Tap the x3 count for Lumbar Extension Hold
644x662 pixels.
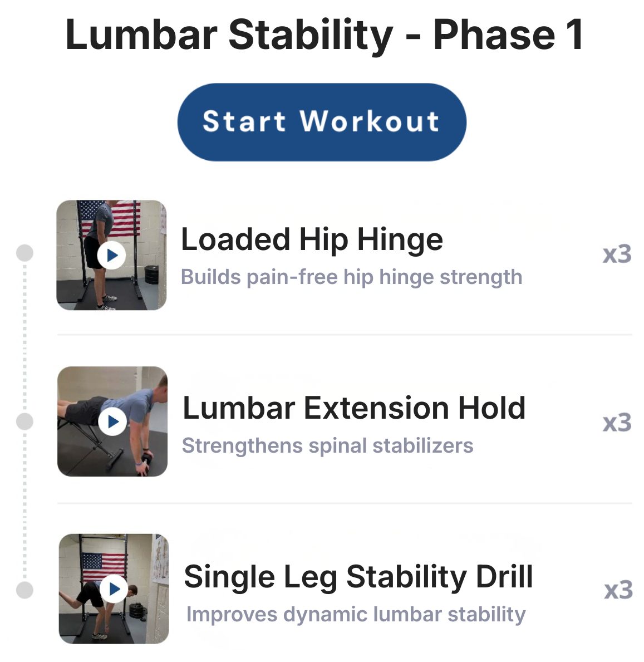point(617,423)
